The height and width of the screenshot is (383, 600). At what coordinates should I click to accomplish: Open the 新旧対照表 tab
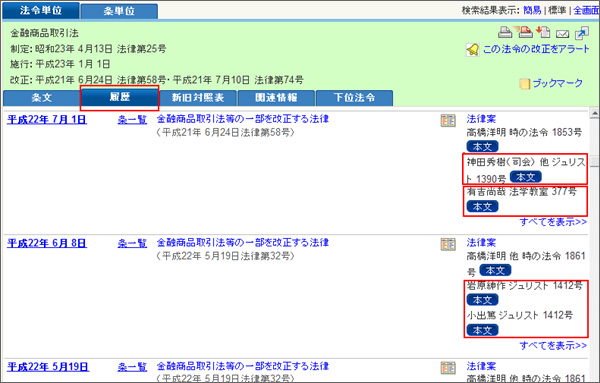(x=198, y=98)
